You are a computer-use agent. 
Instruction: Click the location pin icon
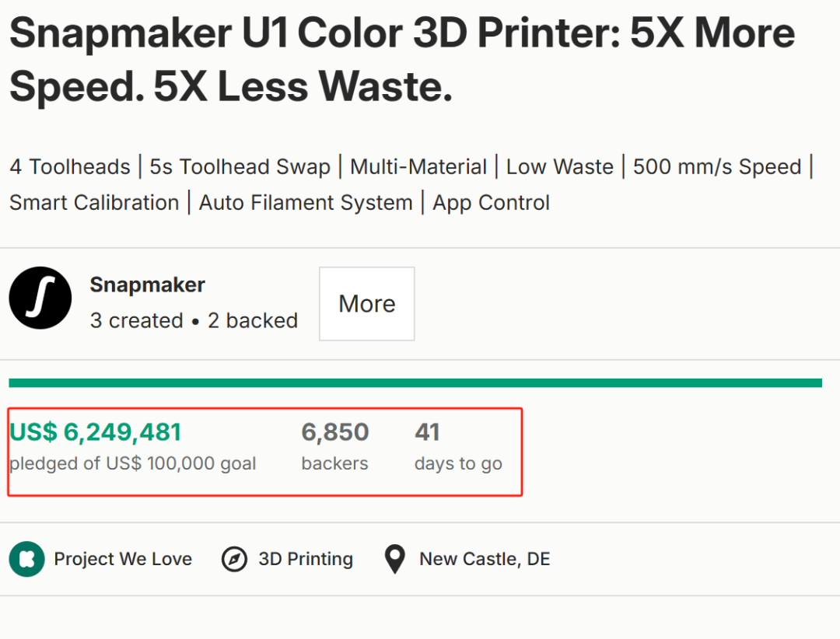pyautogui.click(x=395, y=559)
